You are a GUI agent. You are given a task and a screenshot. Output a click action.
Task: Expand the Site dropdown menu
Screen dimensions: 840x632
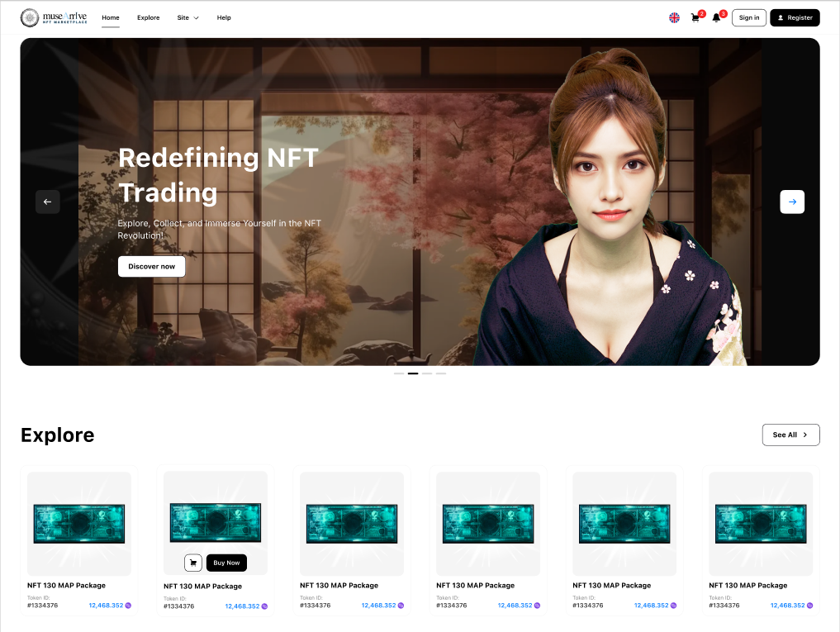[x=187, y=17]
